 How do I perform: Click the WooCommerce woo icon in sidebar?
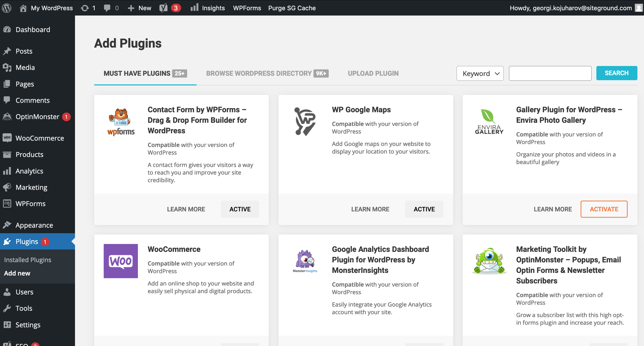(x=7, y=138)
